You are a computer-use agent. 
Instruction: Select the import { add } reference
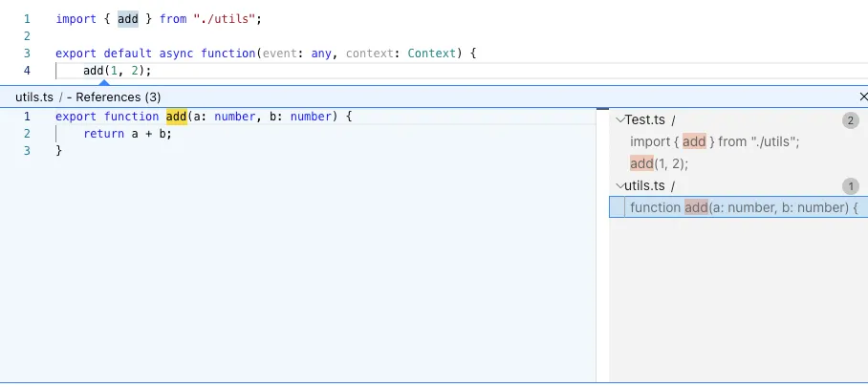click(738, 141)
